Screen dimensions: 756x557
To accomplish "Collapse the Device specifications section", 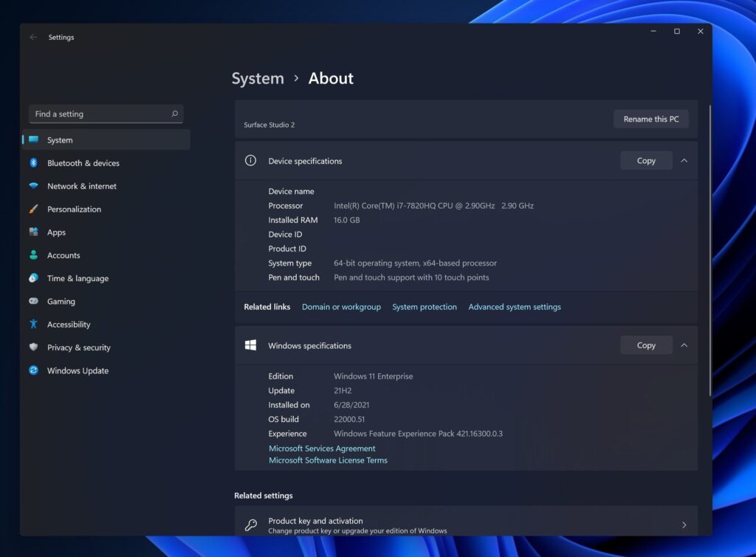I will 684,160.
